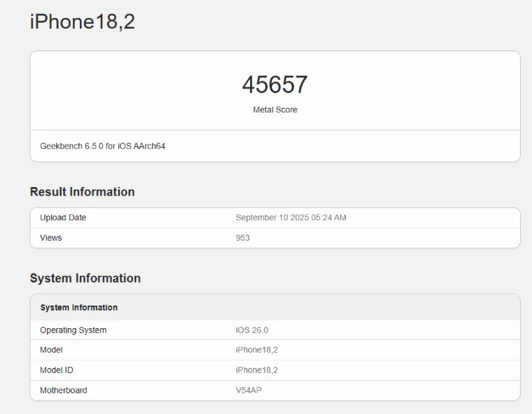This screenshot has height=414, width=532.
Task: Click the Model row label
Action: point(51,350)
